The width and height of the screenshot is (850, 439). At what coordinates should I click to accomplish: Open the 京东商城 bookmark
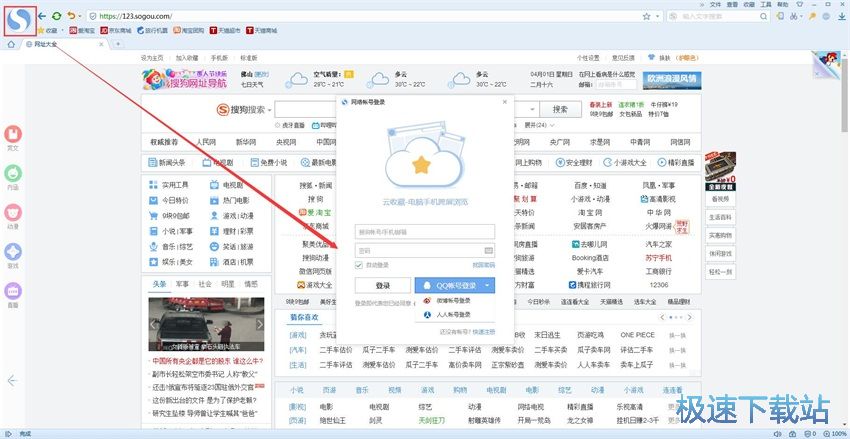116,31
